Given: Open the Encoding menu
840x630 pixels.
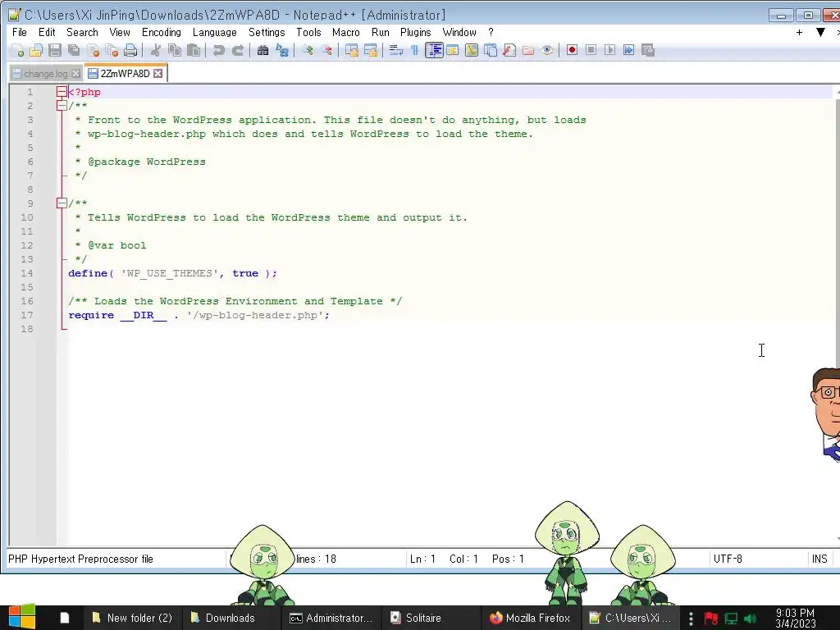Looking at the screenshot, I should coord(162,32).
